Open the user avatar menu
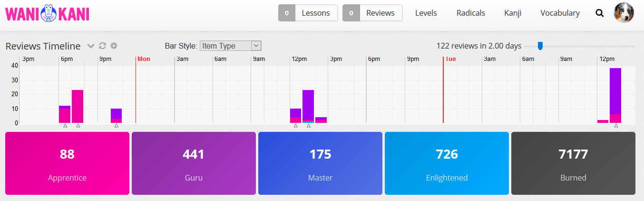The width and height of the screenshot is (644, 201). click(624, 13)
